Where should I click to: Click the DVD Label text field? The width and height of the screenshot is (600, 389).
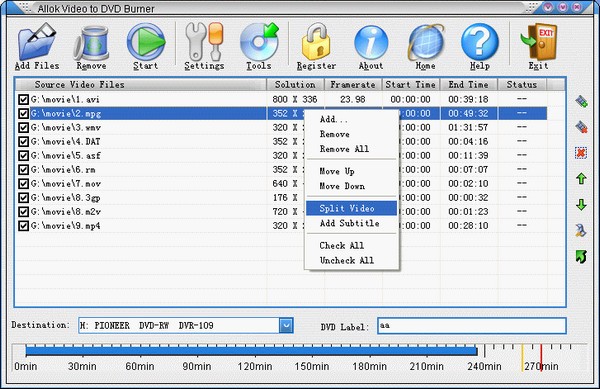point(471,326)
